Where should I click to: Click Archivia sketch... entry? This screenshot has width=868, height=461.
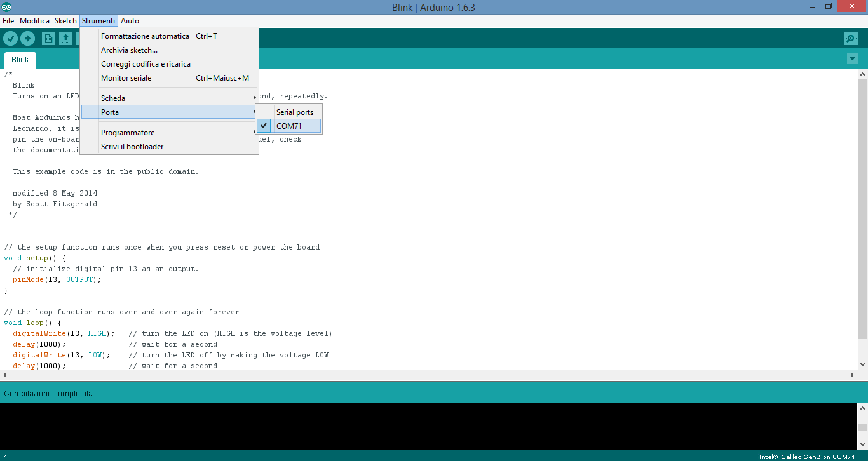(x=129, y=50)
